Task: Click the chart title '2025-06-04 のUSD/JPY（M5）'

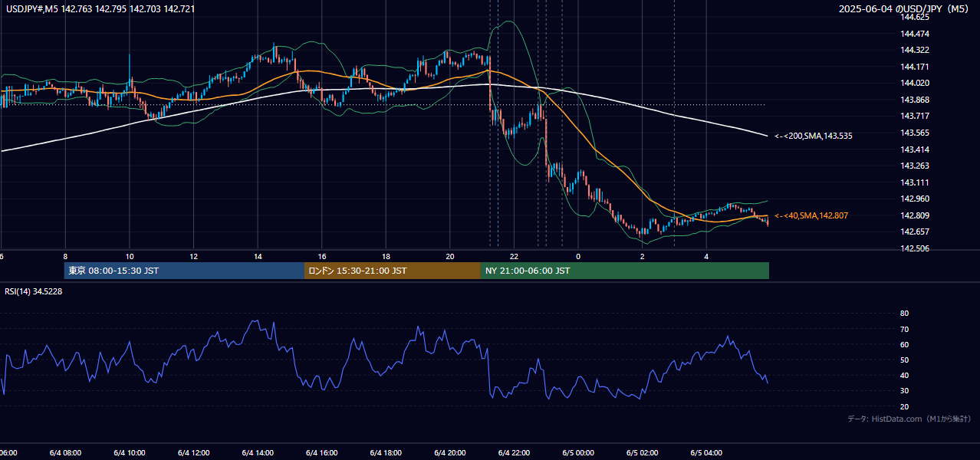Action: tap(906, 9)
